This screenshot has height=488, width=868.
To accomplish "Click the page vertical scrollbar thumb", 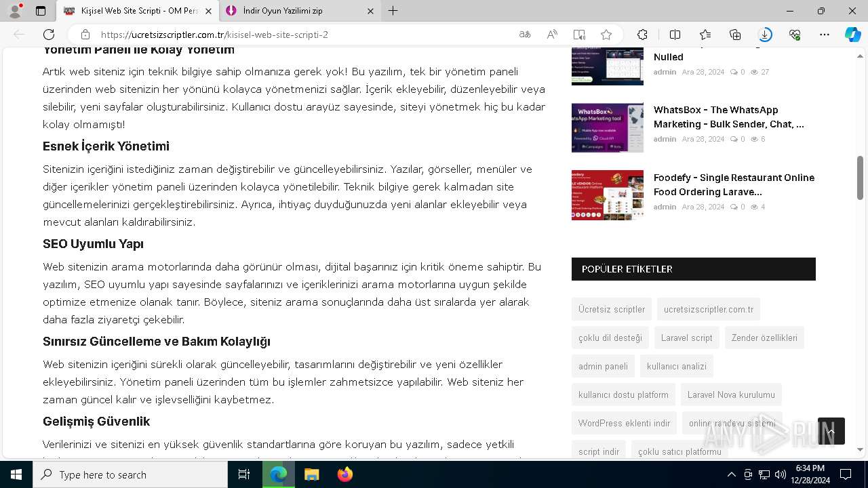I will click(861, 178).
